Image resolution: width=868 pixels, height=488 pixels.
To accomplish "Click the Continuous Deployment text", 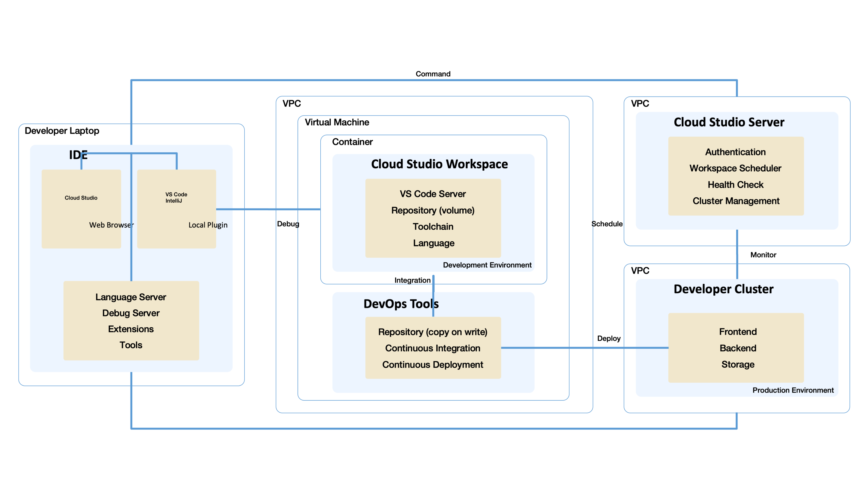I will [433, 365].
